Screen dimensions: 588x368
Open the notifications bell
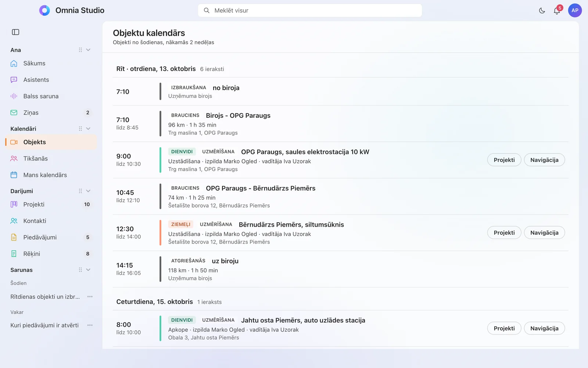pos(557,11)
